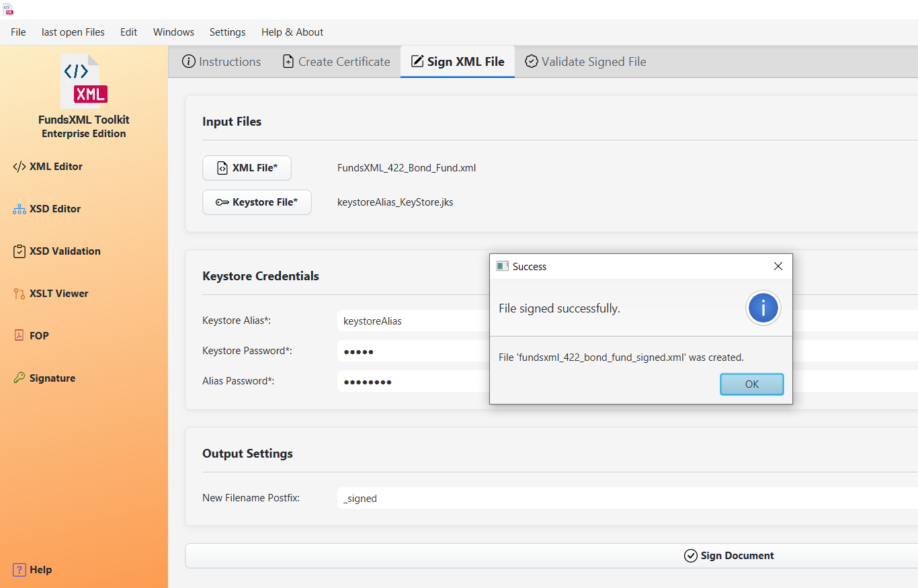Click the keystoreAlias_KeyStore.jks filename text

pyautogui.click(x=395, y=202)
